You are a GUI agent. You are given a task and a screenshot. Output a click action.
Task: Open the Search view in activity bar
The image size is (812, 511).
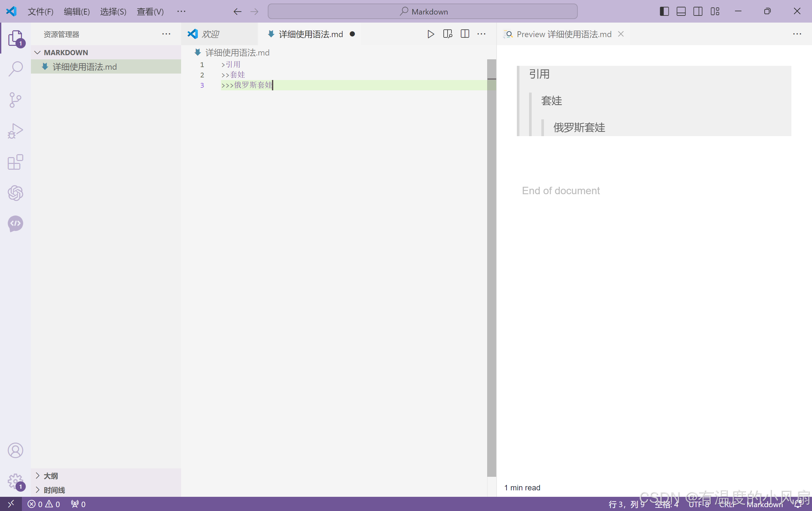[x=15, y=68]
